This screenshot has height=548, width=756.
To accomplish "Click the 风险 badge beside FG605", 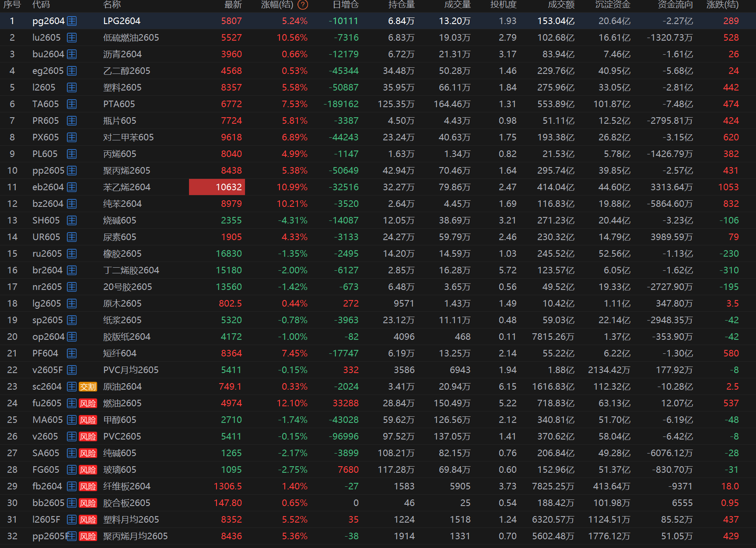I will click(87, 470).
